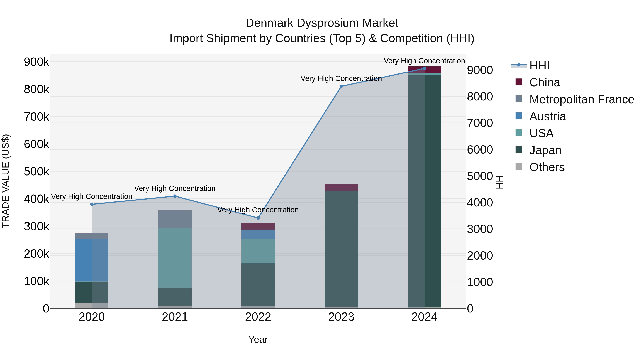The width and height of the screenshot is (644, 362).
Task: Click the 2020 x-axis label
Action: (x=92, y=317)
